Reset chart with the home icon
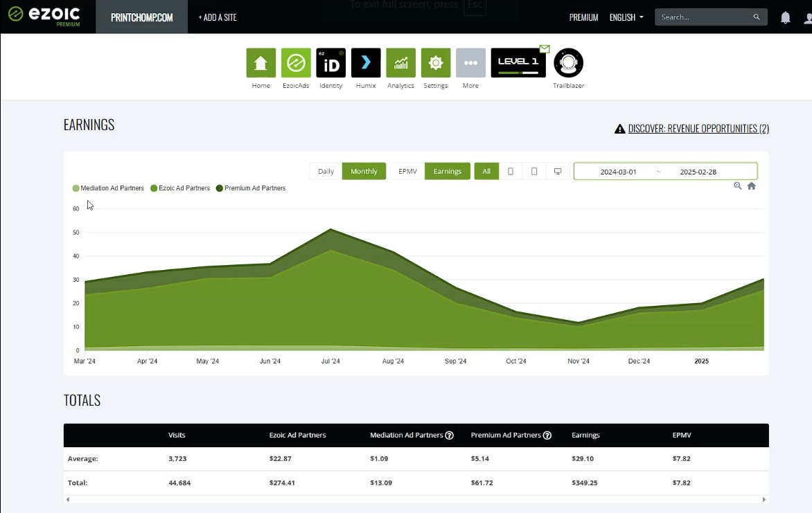The image size is (812, 513). click(x=752, y=186)
